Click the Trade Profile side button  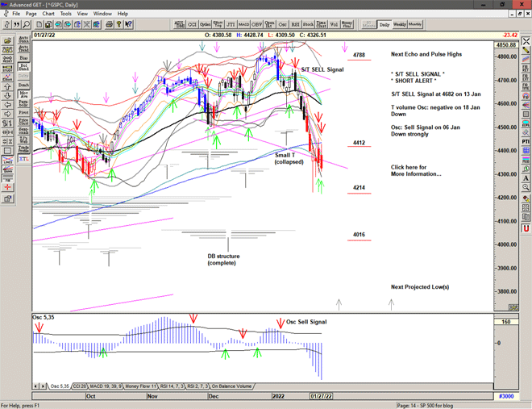(x=23, y=151)
